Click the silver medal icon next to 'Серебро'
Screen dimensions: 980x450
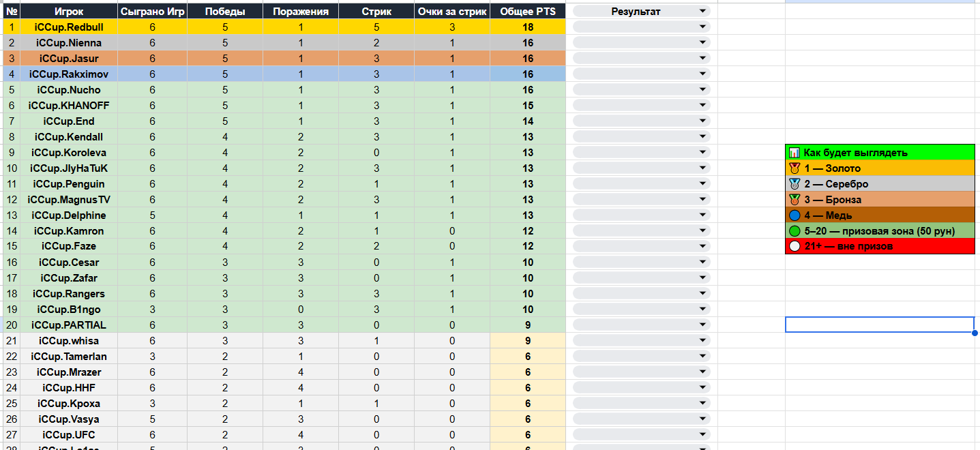(794, 184)
